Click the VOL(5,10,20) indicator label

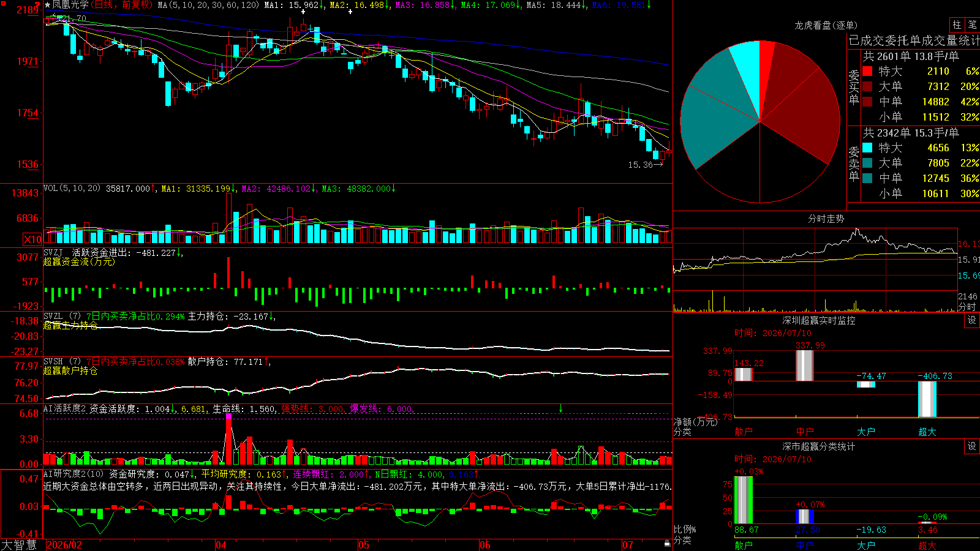tap(72, 189)
